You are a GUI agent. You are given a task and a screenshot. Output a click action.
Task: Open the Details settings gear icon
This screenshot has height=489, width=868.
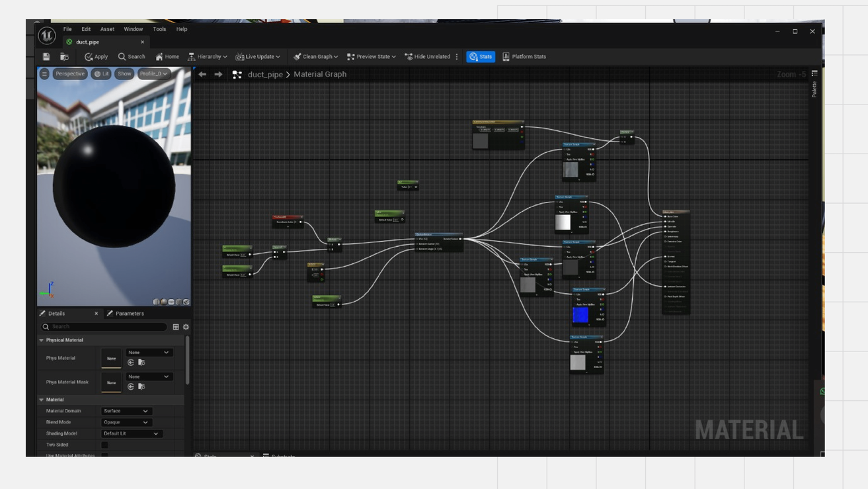(186, 327)
